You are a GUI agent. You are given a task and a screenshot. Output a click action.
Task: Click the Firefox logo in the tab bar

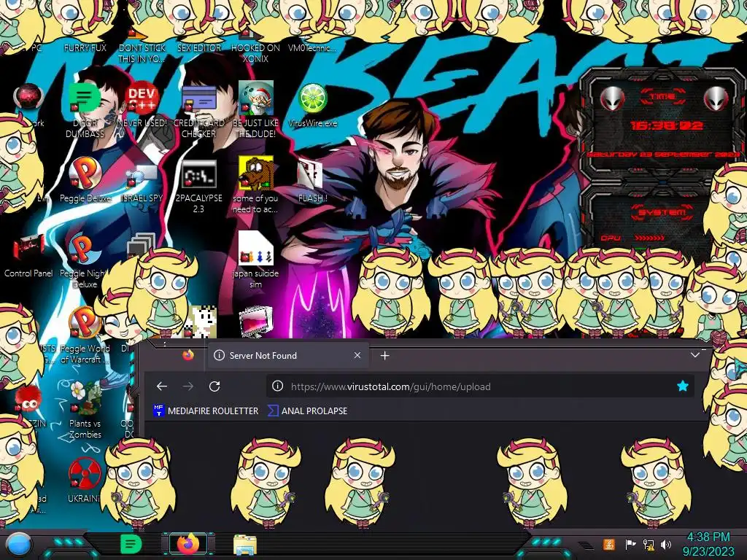pos(188,355)
